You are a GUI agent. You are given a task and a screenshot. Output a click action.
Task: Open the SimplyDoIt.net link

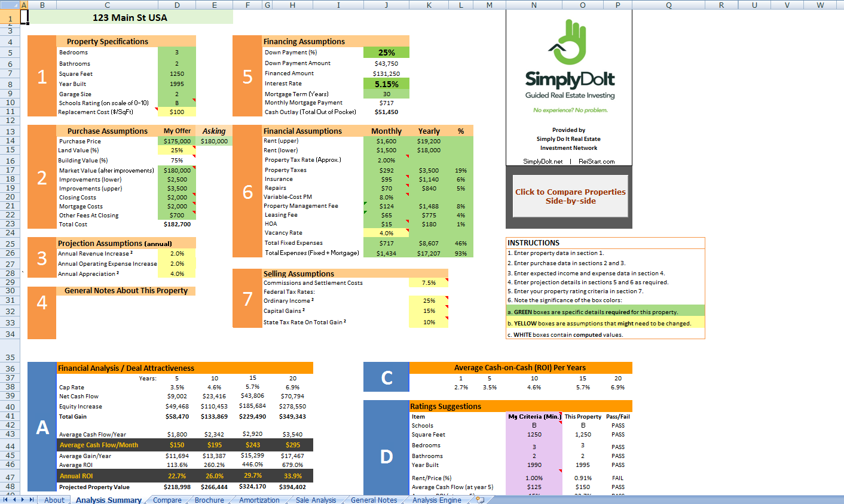tap(543, 161)
